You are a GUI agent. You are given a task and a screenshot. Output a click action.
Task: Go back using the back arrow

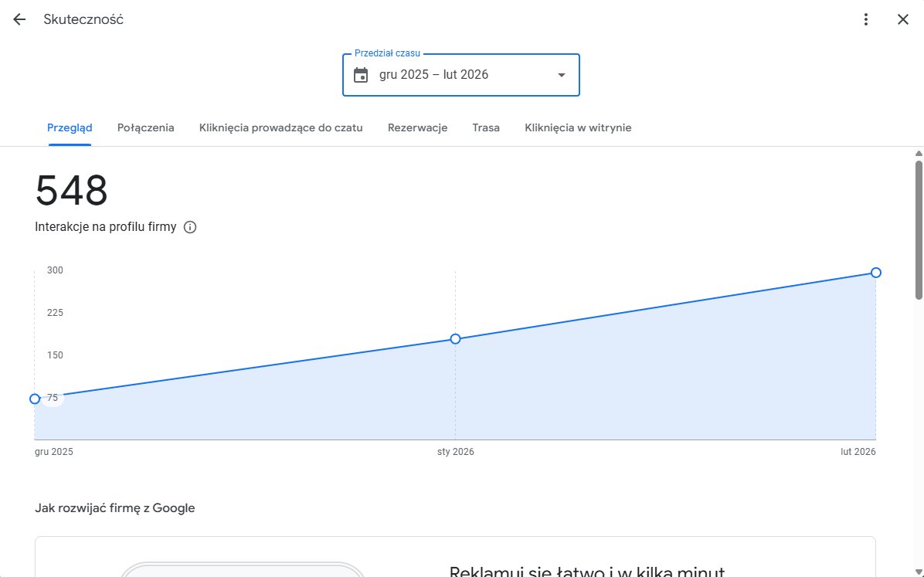click(x=19, y=19)
